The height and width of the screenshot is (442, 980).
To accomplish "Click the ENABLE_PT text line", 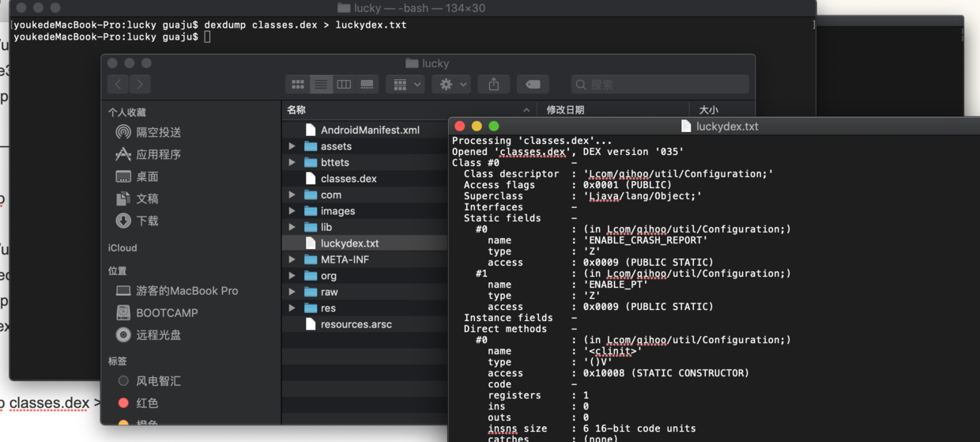I will [x=616, y=285].
